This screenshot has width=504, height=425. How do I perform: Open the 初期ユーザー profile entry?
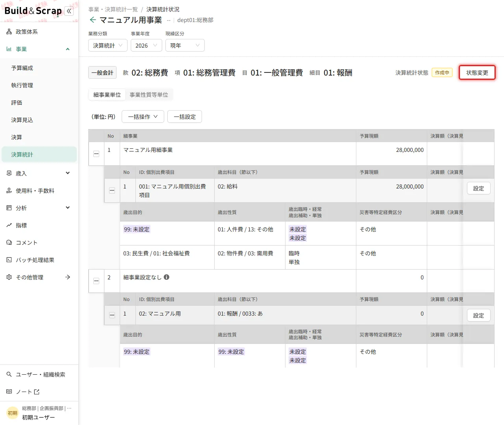click(x=39, y=413)
